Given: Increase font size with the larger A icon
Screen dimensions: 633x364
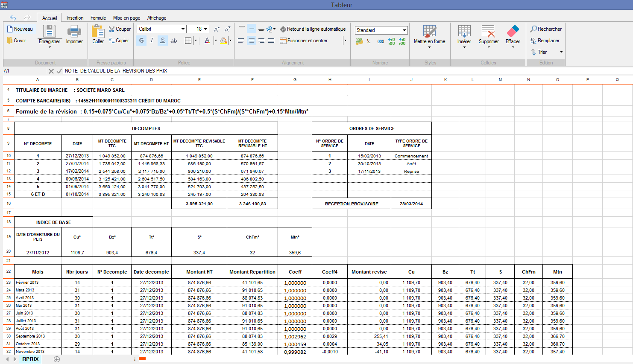Looking at the screenshot, I should tap(217, 29).
